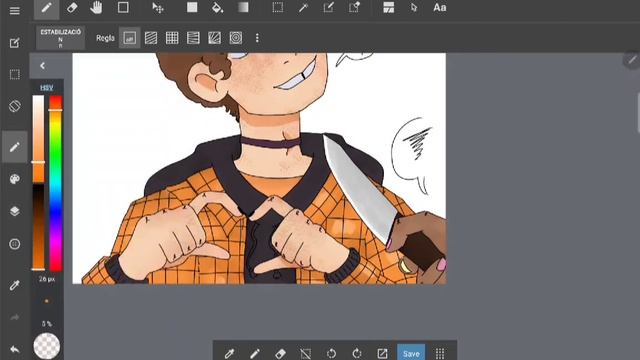Select the Gradient tool
Viewport: 640px width, 360px height.
(243, 7)
